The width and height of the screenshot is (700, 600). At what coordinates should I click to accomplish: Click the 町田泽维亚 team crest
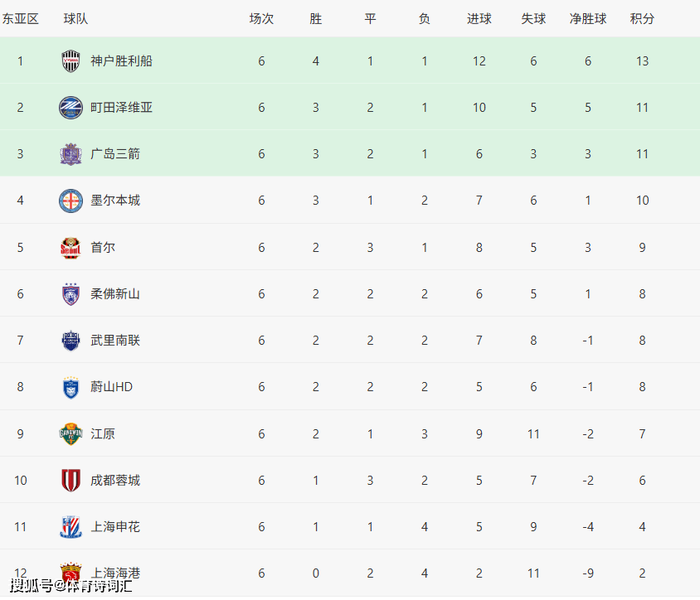click(71, 108)
